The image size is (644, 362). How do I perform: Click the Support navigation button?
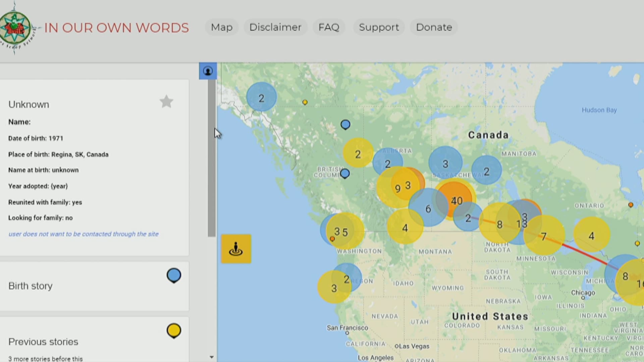(379, 27)
